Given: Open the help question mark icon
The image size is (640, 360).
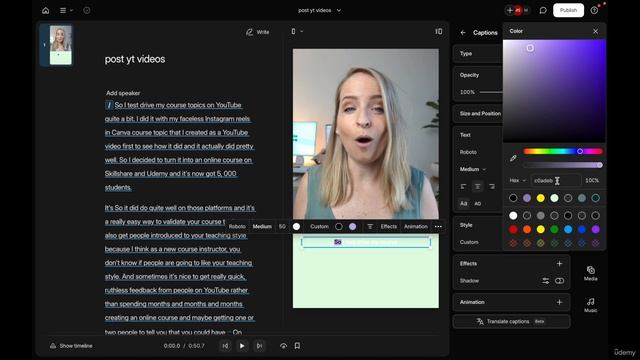Looking at the screenshot, I should click(594, 11).
